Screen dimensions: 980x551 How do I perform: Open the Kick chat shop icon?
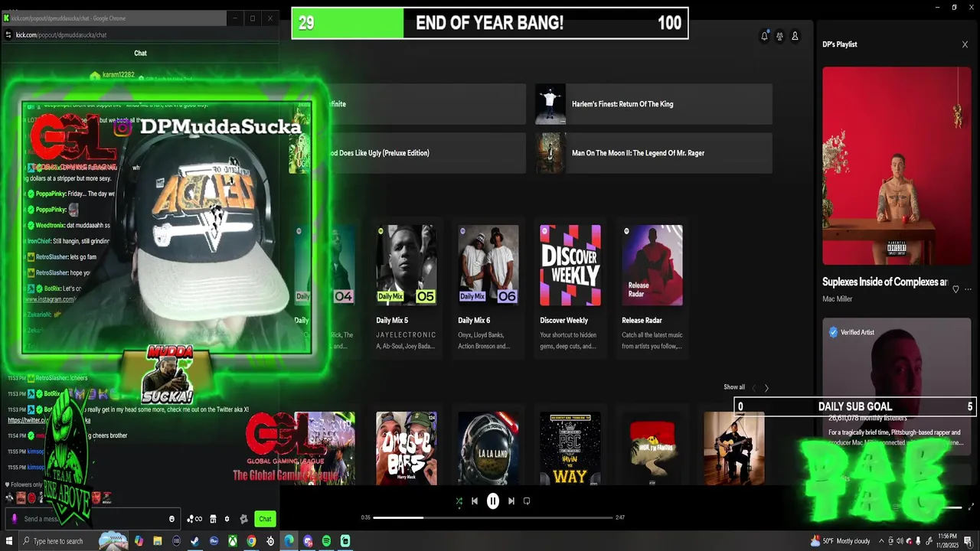pos(213,519)
